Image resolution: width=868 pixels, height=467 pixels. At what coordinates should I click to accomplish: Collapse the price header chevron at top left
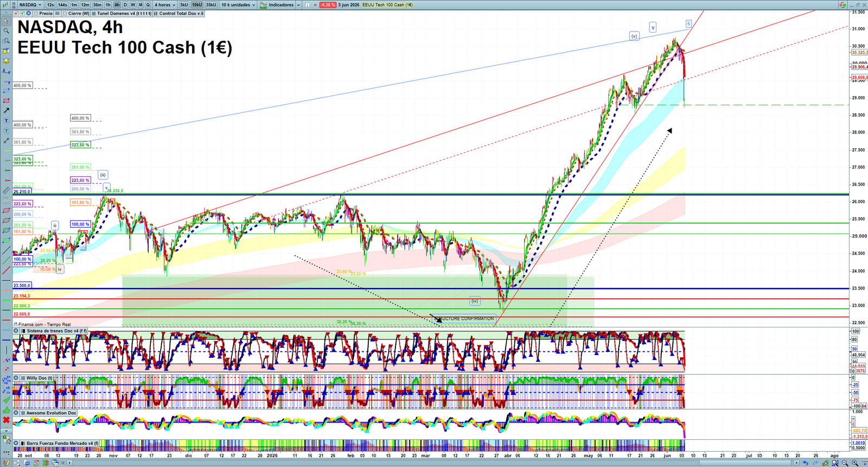pyautogui.click(x=5, y=13)
